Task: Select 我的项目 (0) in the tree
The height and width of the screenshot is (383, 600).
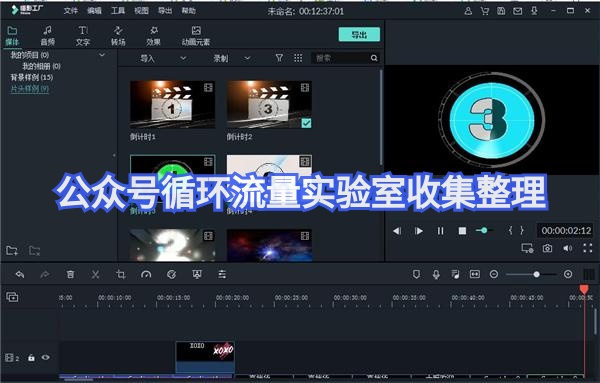Action: click(x=29, y=55)
